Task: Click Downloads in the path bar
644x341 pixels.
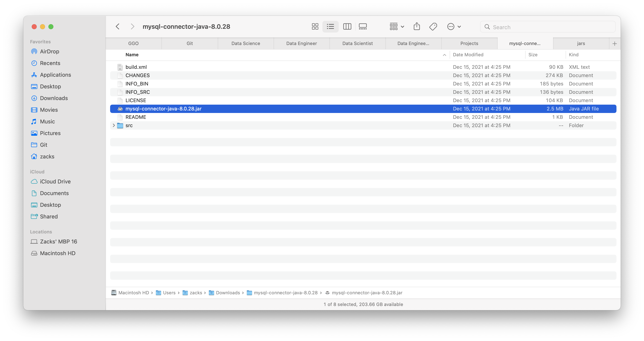Action: tap(228, 293)
